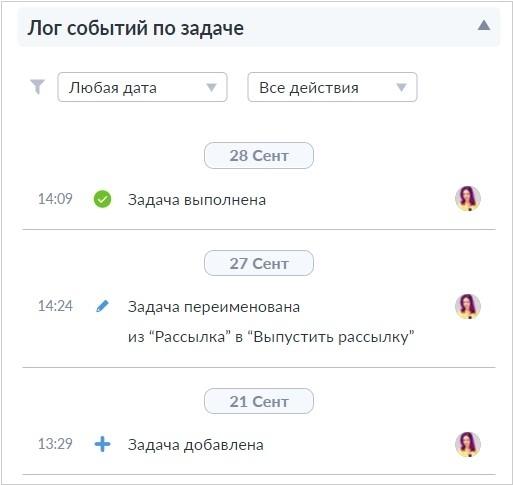Viewport: 513px width, 485px height.
Task: Open user avatar on "Задача добавлена" entry
Action: point(468,444)
